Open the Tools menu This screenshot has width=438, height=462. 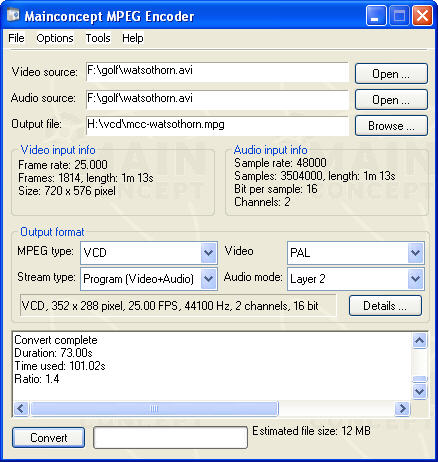tap(98, 38)
